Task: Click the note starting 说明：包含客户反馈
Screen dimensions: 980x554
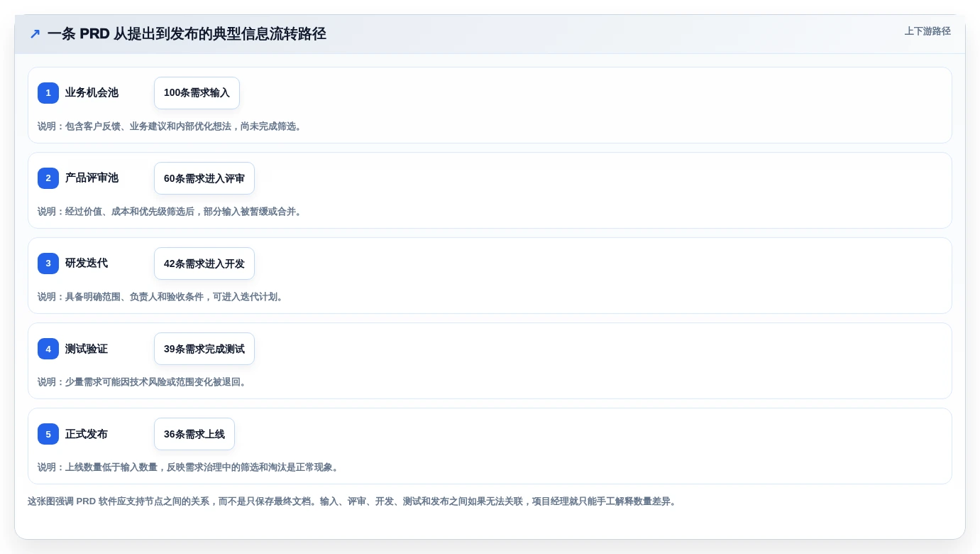Action: click(x=171, y=126)
